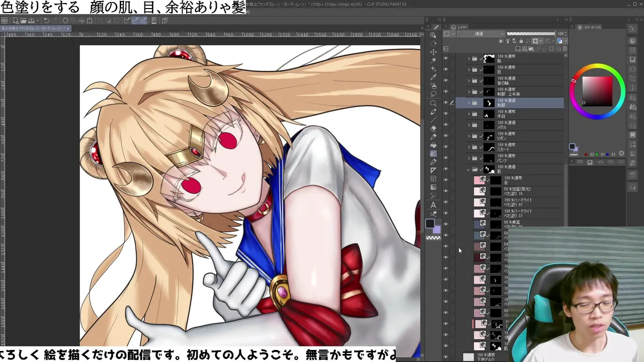The height and width of the screenshot is (362, 644).
Task: Select the Eyedropper tool
Action: click(x=433, y=77)
